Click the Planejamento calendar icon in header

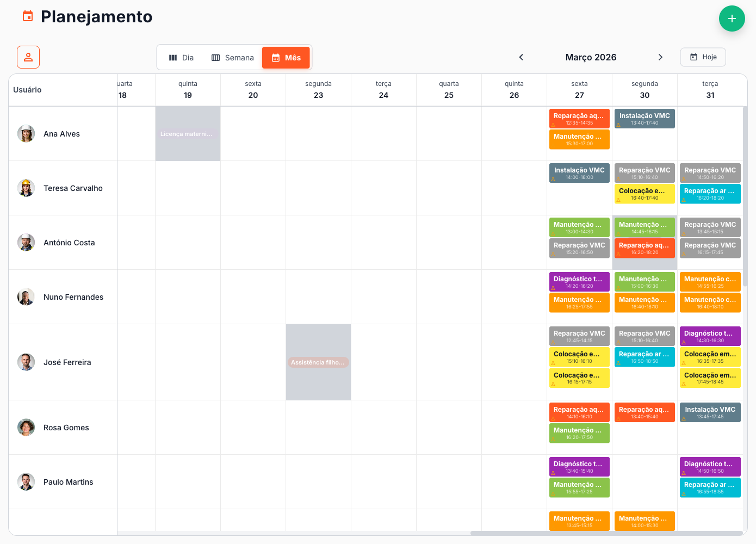[28, 16]
